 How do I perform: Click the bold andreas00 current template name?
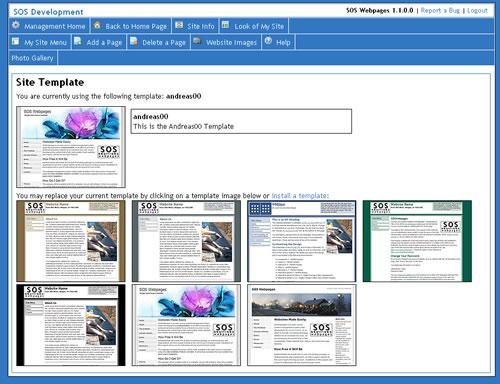183,96
